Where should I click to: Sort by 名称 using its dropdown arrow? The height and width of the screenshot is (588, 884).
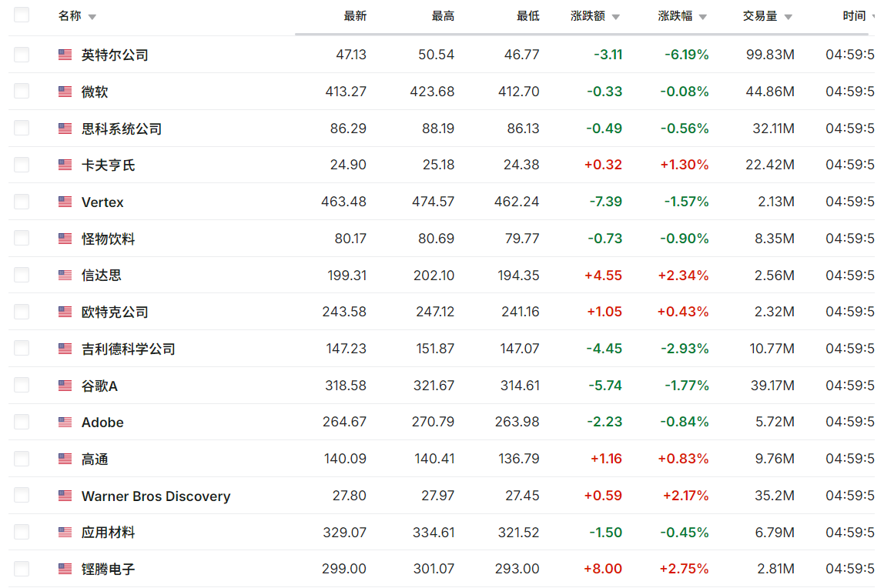92,17
